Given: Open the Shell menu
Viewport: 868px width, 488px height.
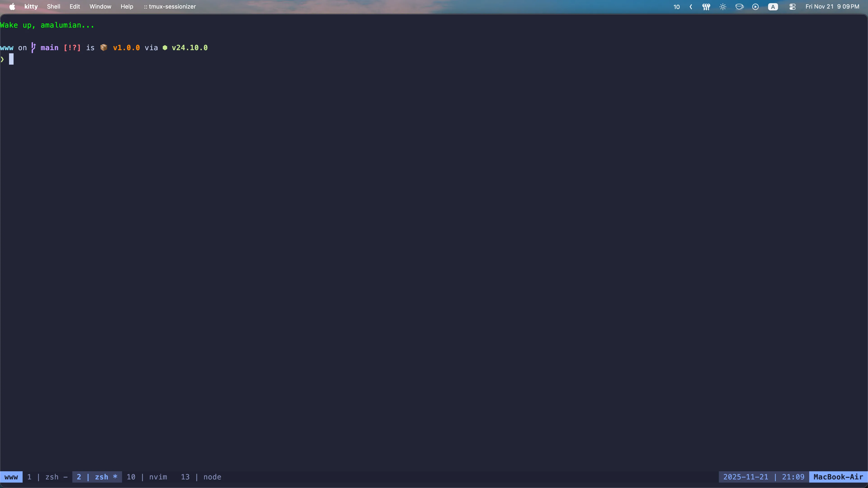Looking at the screenshot, I should [x=54, y=7].
